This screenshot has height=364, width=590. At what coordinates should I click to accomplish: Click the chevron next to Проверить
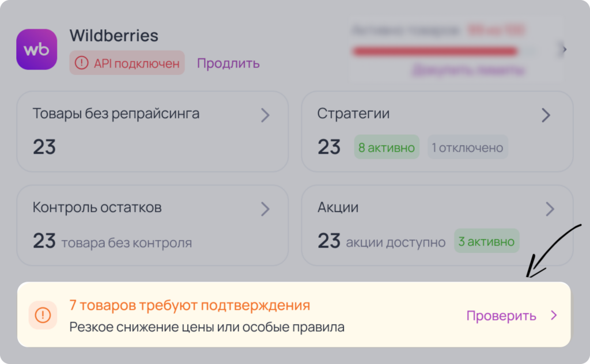(x=554, y=315)
